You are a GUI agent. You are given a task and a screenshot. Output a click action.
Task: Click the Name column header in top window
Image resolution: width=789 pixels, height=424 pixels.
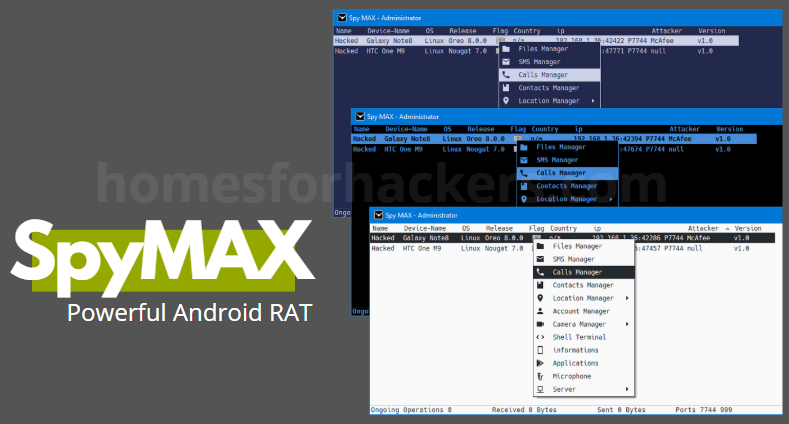click(x=344, y=31)
